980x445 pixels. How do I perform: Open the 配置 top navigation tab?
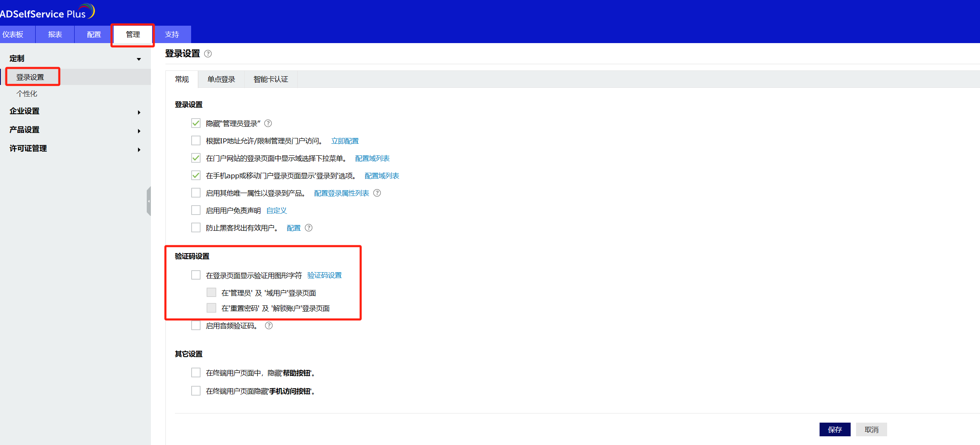[x=94, y=34]
